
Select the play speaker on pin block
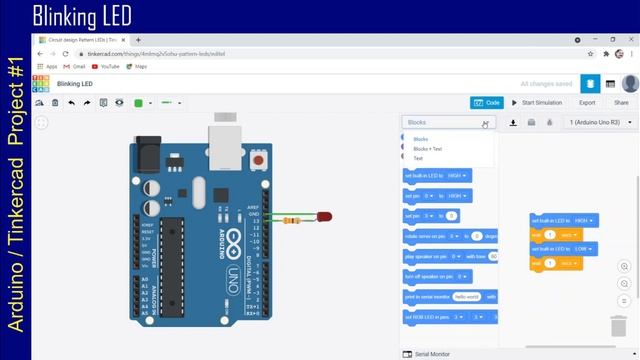tap(450, 256)
